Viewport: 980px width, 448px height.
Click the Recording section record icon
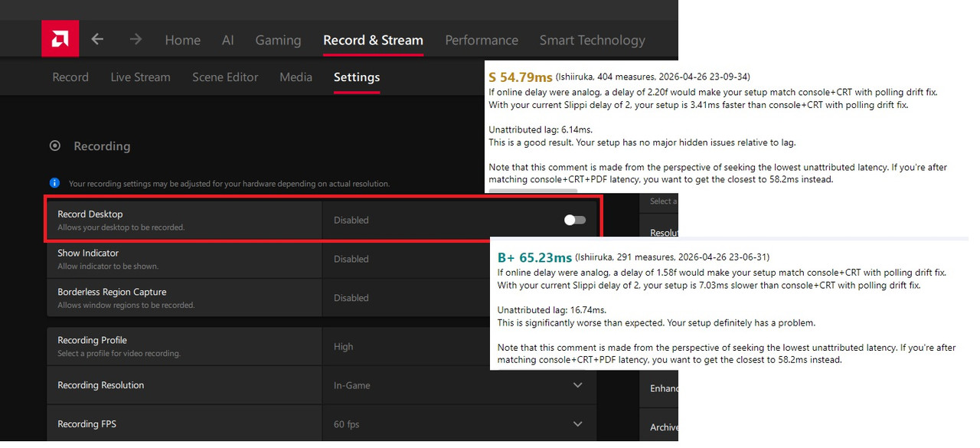coord(55,146)
